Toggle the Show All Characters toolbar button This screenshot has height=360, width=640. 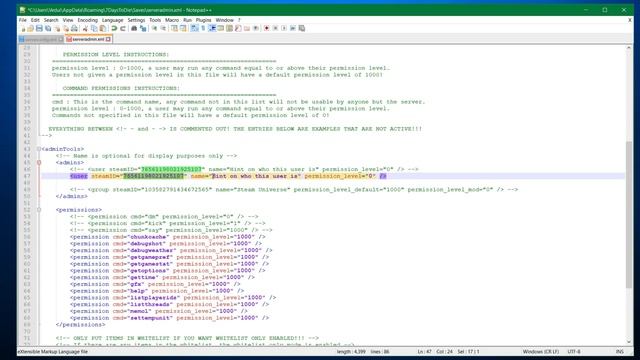203,29
